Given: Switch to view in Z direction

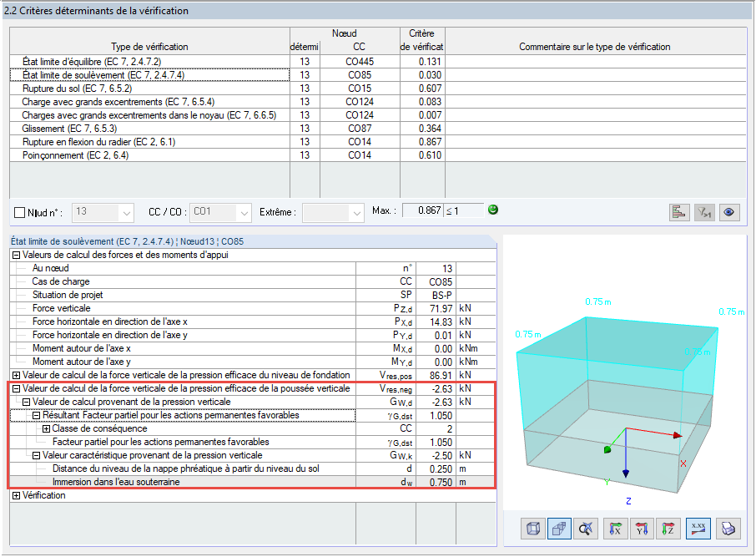Looking at the screenshot, I should 668,529.
